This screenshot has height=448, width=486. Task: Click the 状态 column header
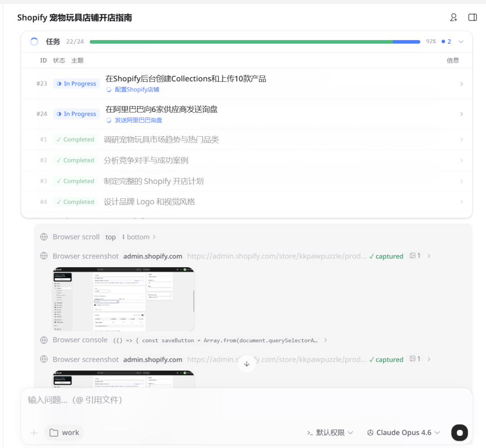coord(59,60)
